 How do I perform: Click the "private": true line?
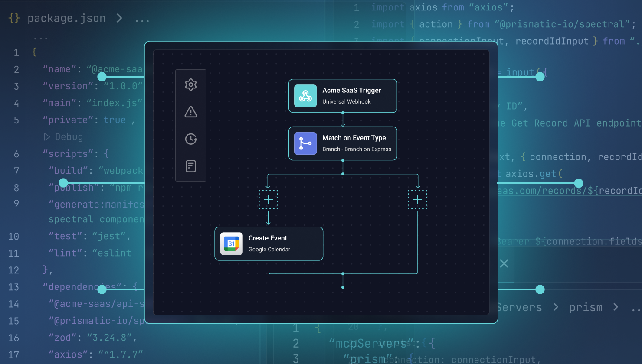pos(89,120)
